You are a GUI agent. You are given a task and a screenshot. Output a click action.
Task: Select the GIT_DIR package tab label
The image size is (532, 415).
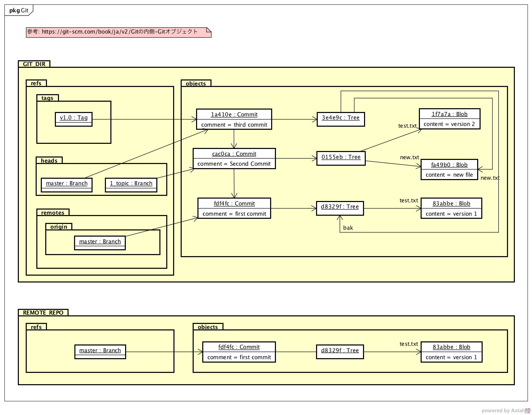pyautogui.click(x=34, y=64)
